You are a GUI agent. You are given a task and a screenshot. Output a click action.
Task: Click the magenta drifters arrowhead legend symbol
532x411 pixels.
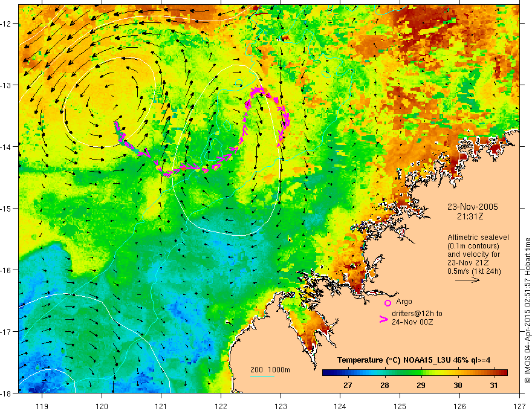[x=383, y=319]
